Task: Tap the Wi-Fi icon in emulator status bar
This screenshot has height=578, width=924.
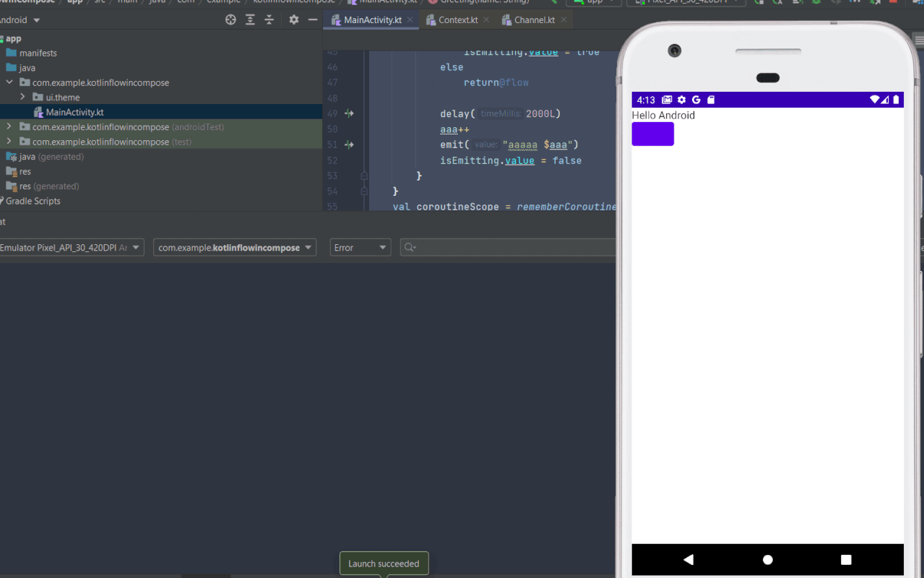Action: (875, 100)
